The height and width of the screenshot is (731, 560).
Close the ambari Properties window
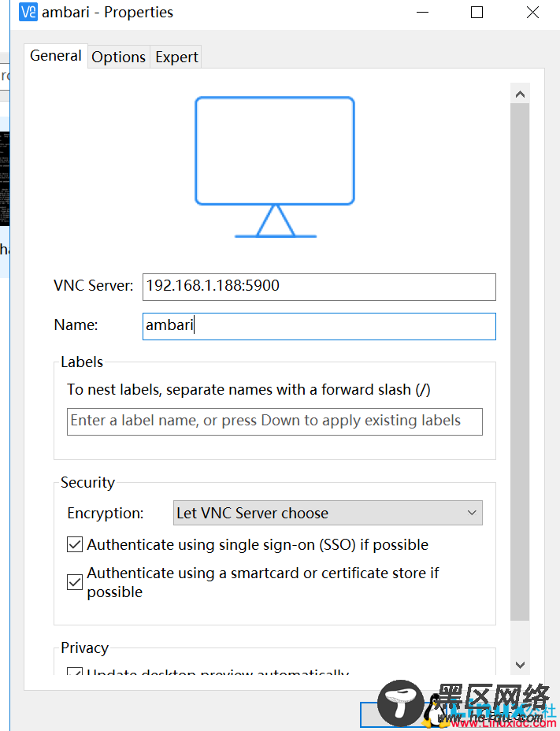click(x=532, y=12)
